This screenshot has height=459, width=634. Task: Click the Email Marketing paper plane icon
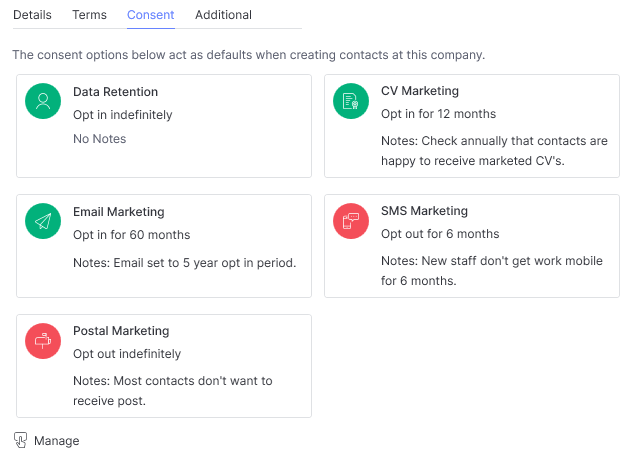(43, 221)
